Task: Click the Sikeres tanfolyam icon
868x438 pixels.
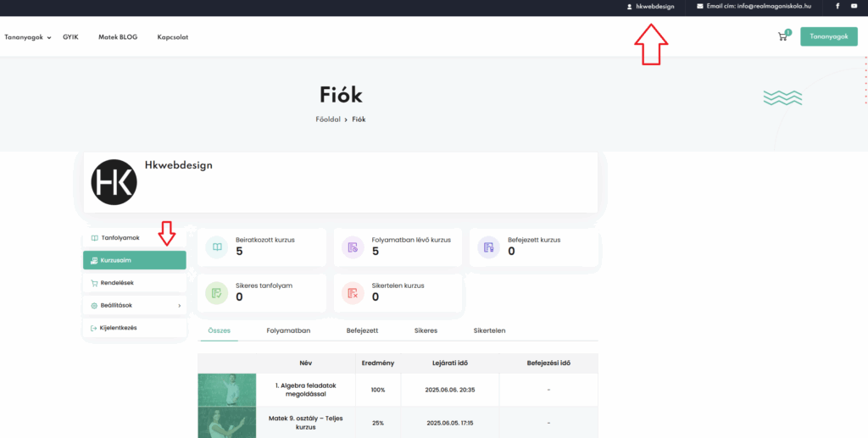Action: [217, 292]
